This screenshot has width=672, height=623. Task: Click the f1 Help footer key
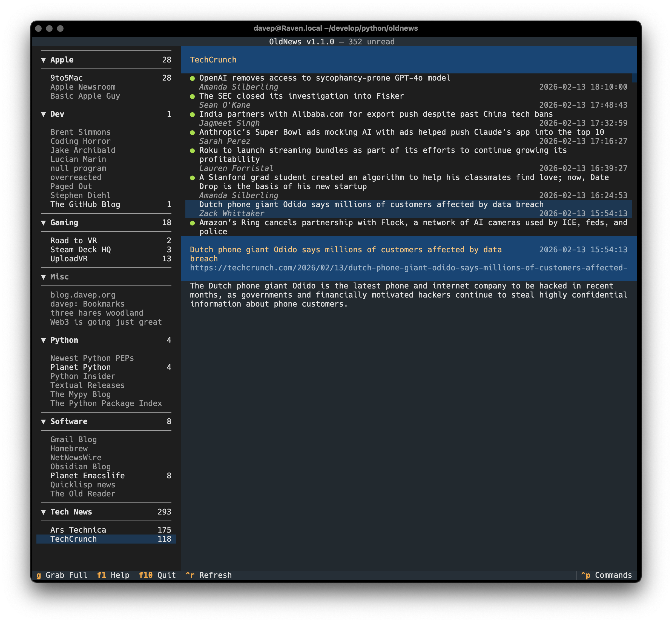[113, 575]
